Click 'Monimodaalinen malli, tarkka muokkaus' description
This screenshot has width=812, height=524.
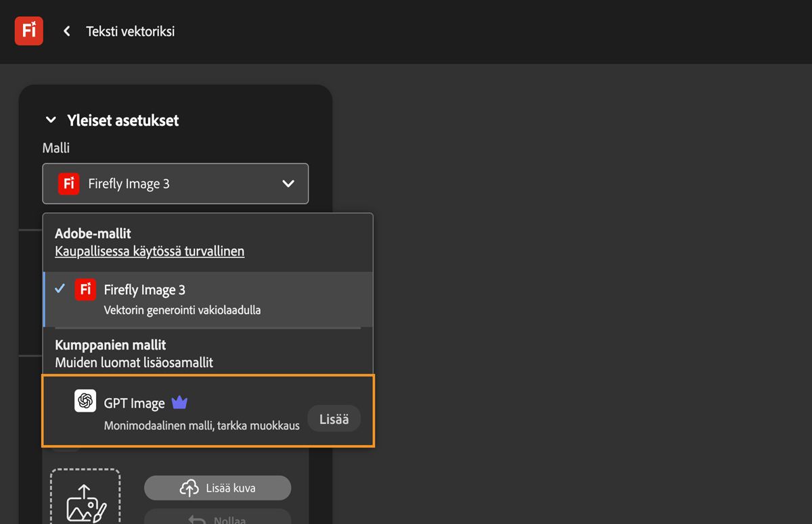coord(202,425)
